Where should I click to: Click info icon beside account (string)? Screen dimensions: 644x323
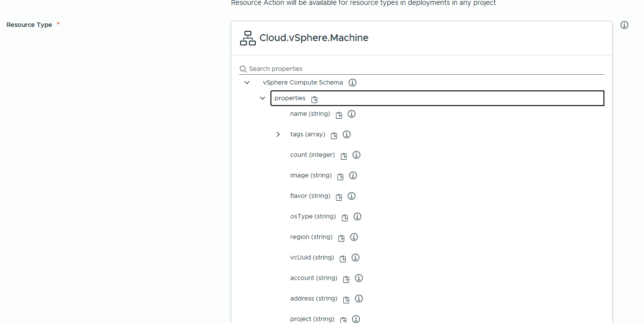(358, 278)
